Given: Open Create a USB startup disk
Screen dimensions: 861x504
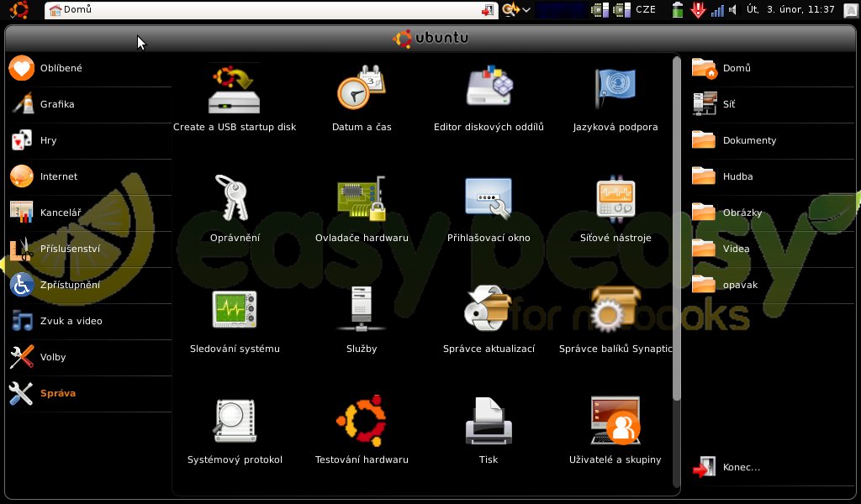Looking at the screenshot, I should (235, 97).
